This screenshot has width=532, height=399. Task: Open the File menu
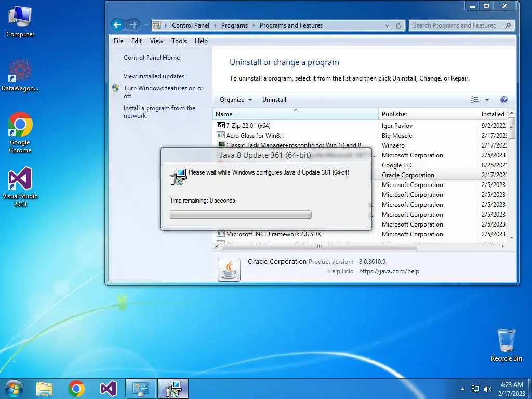pos(118,41)
